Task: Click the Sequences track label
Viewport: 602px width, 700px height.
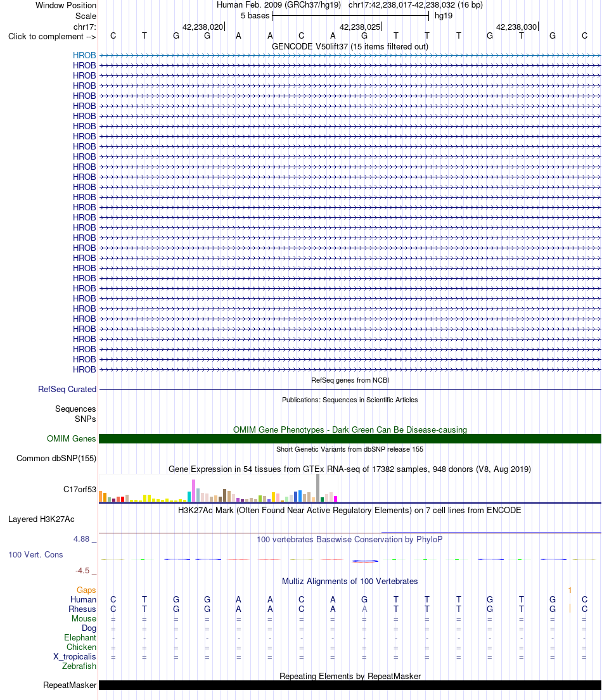Action: pyautogui.click(x=75, y=409)
